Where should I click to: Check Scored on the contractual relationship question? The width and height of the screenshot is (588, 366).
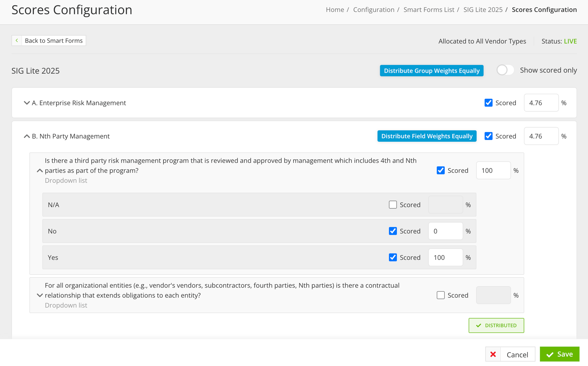click(441, 295)
